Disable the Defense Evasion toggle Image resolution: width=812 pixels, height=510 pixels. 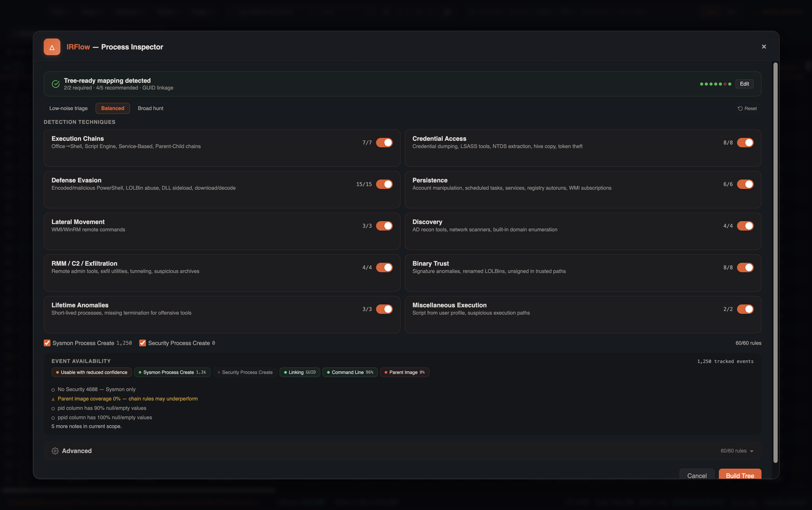pyautogui.click(x=384, y=184)
